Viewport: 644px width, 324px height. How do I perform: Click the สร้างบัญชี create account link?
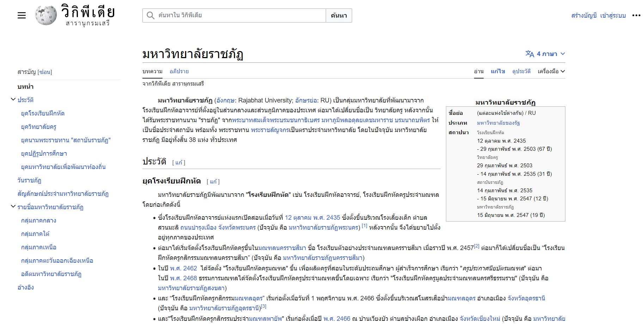[x=584, y=15]
